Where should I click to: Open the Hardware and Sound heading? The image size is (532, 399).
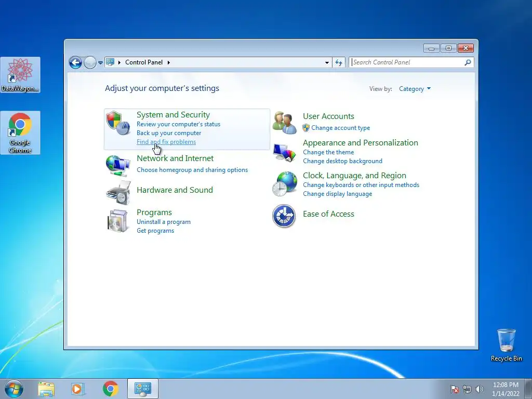175,190
